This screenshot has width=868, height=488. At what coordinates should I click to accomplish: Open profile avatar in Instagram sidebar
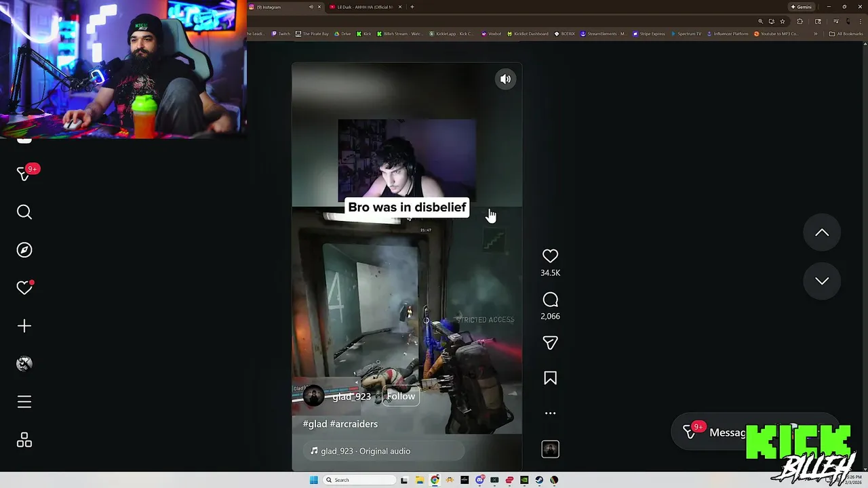click(24, 364)
